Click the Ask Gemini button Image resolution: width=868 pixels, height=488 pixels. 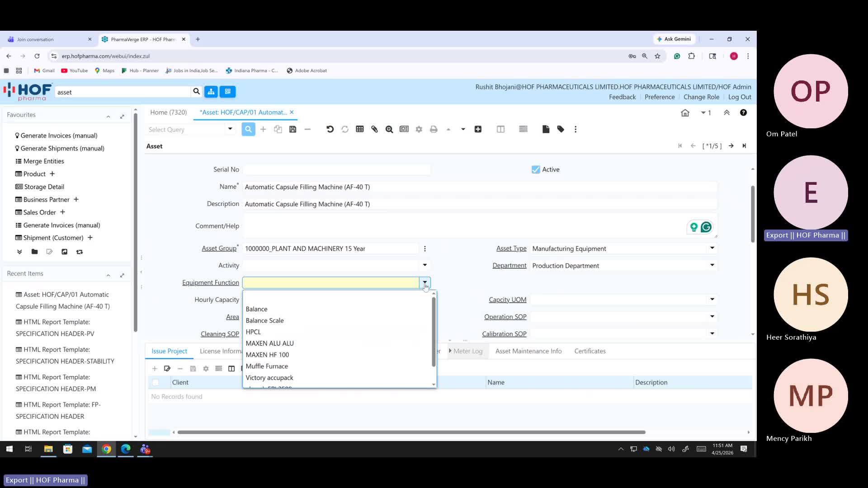click(x=674, y=39)
